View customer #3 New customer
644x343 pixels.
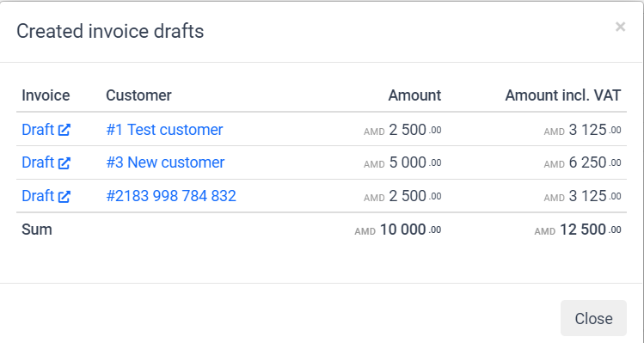pyautogui.click(x=165, y=162)
